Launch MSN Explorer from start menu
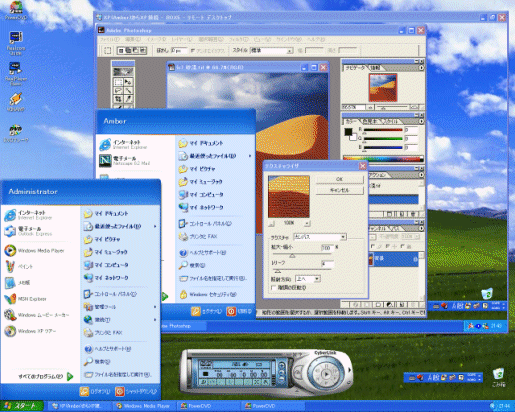Screen dimensions: 515x412 coord(26,299)
